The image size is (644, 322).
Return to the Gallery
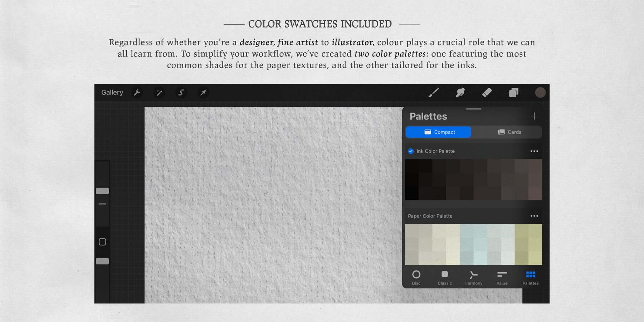point(112,93)
